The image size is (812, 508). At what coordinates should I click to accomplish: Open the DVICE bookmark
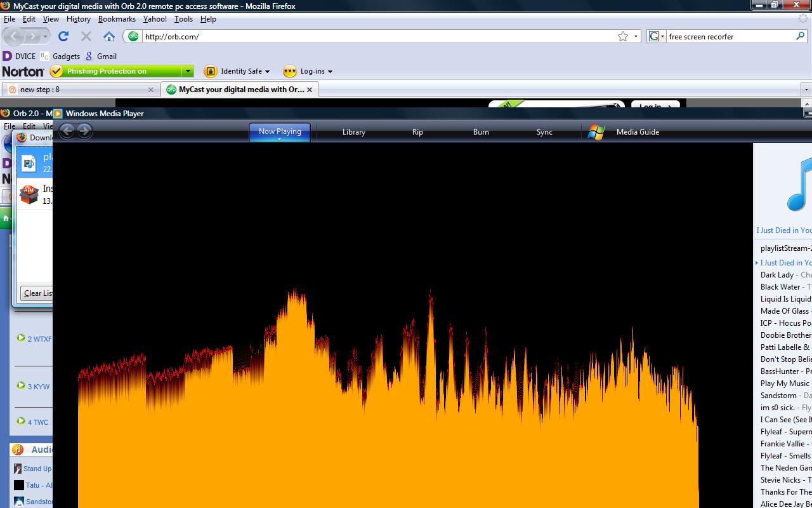(x=19, y=56)
